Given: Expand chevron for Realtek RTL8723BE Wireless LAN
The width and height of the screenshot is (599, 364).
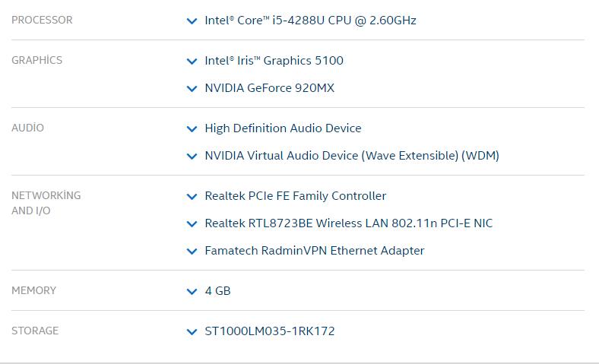Looking at the screenshot, I should (192, 224).
